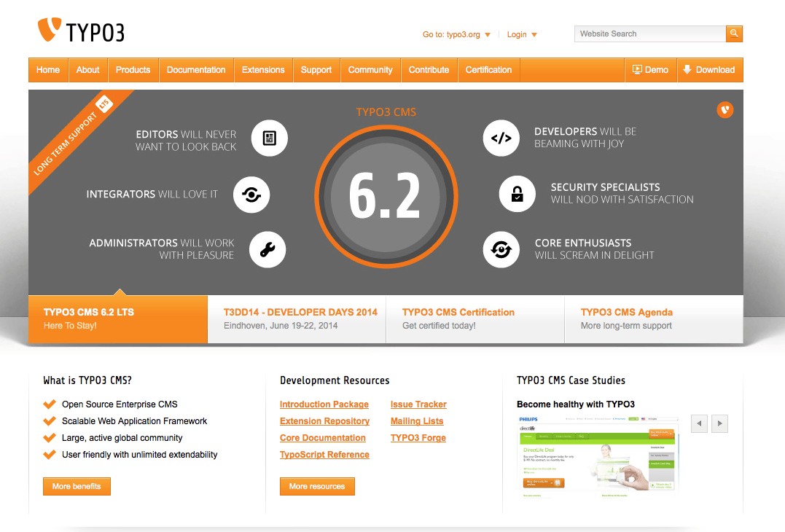Click the Editors newspaper icon

270,138
